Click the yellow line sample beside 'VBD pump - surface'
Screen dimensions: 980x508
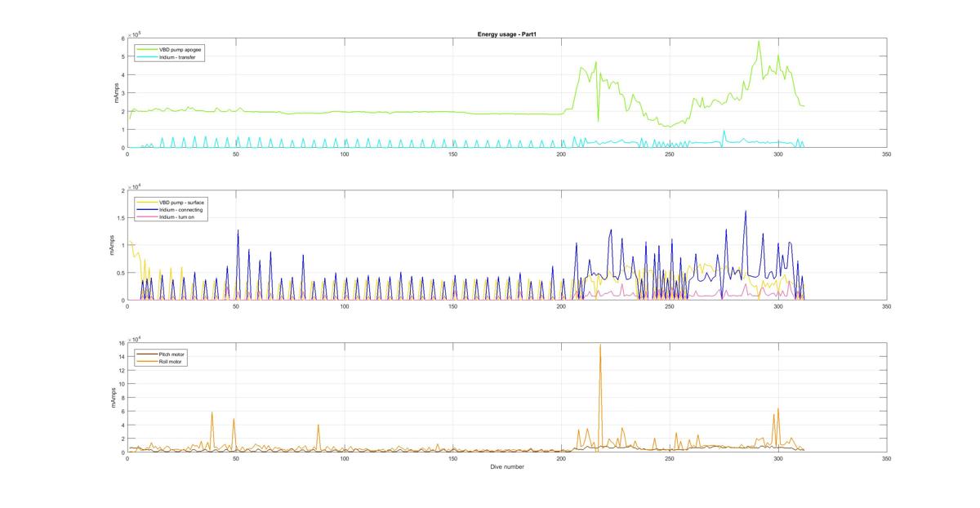(147, 202)
